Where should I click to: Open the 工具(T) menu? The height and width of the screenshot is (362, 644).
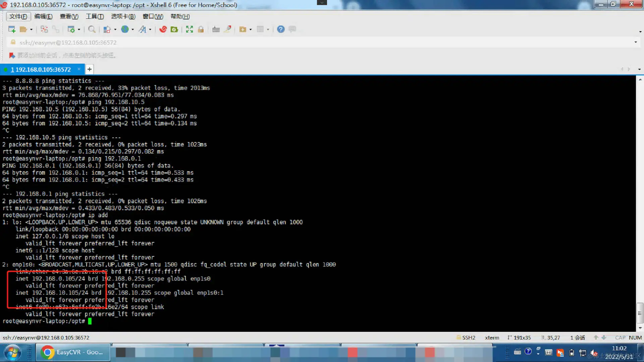95,16
